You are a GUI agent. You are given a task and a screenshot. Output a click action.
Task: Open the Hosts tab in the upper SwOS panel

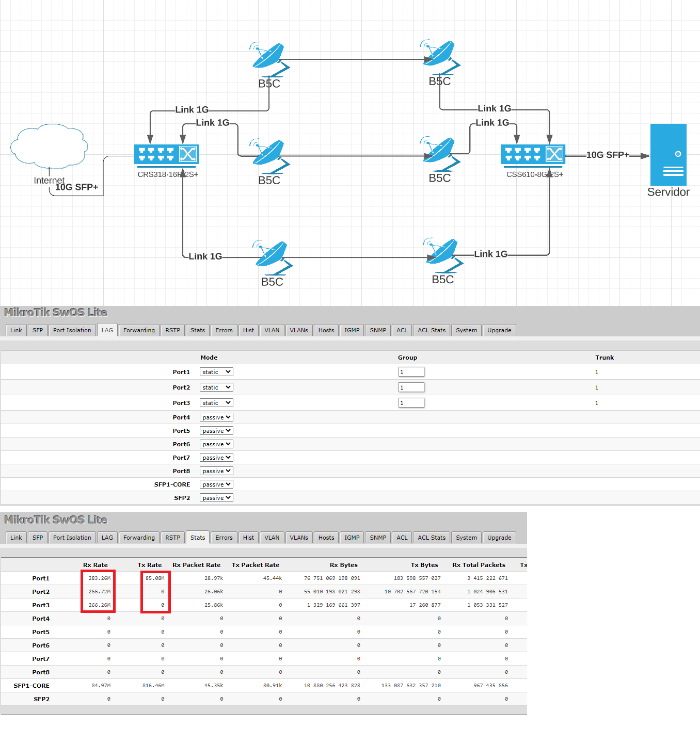326,330
